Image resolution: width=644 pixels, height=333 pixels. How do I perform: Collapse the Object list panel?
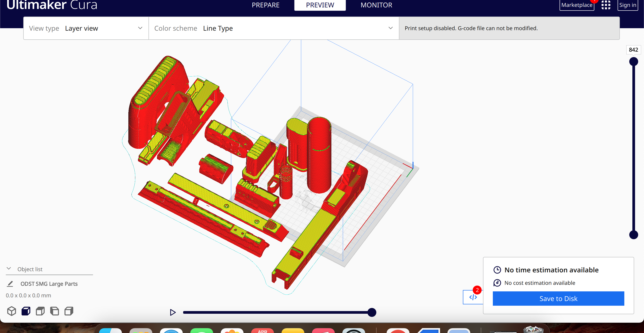(x=9, y=269)
